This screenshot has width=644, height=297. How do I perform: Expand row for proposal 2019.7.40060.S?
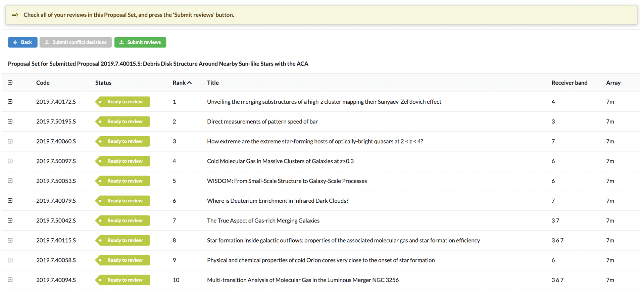coord(10,141)
